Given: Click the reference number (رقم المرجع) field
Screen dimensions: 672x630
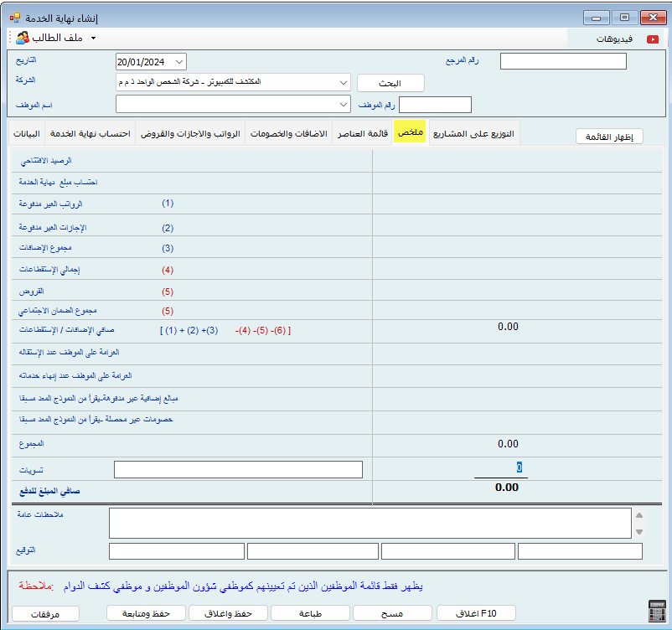Looking at the screenshot, I should pyautogui.click(x=562, y=60).
